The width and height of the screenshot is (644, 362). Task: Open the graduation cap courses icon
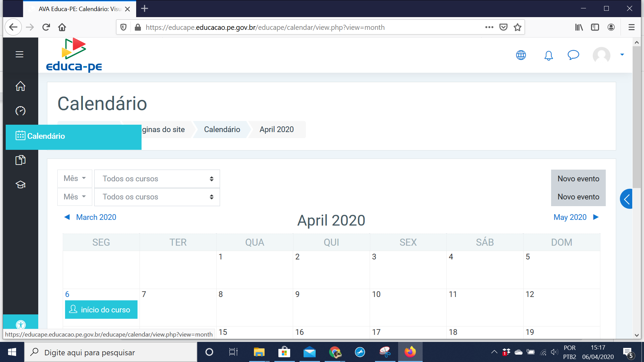(20, 185)
